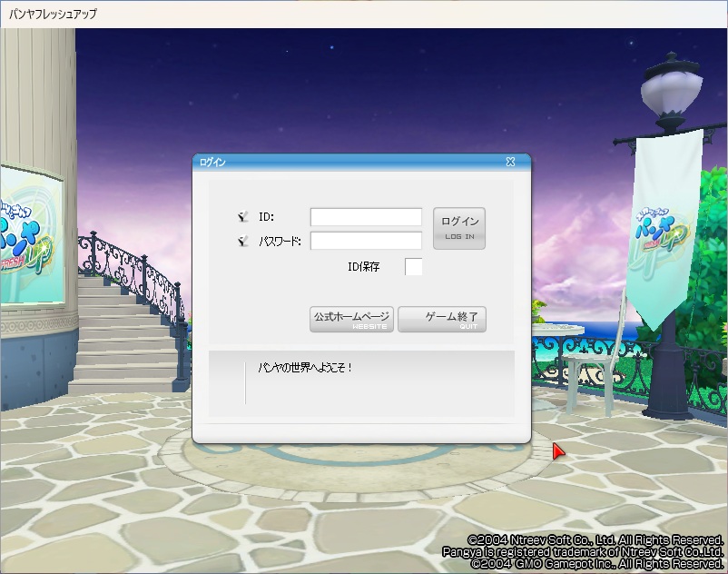Close the ログイン dialog with X
This screenshot has width=728, height=574.
[x=510, y=162]
